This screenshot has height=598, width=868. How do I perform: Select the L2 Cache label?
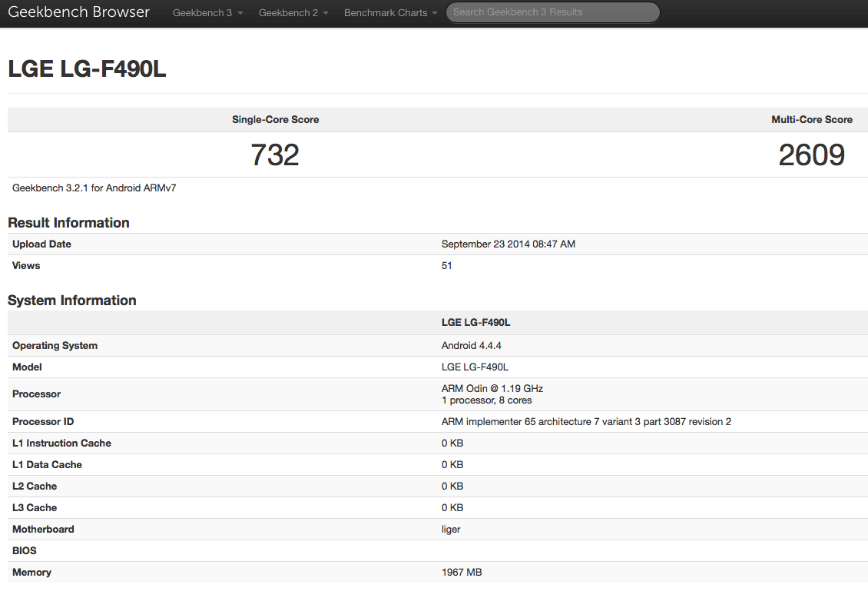pos(35,486)
